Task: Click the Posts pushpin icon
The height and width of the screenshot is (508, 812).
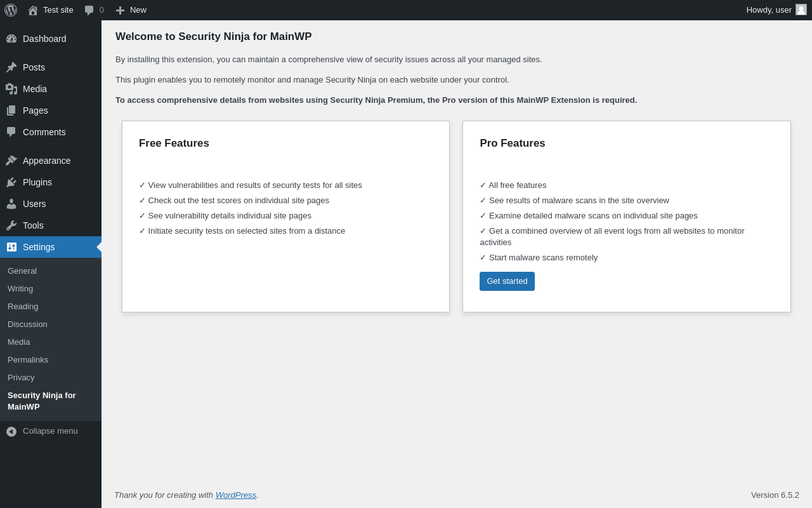Action: point(11,67)
